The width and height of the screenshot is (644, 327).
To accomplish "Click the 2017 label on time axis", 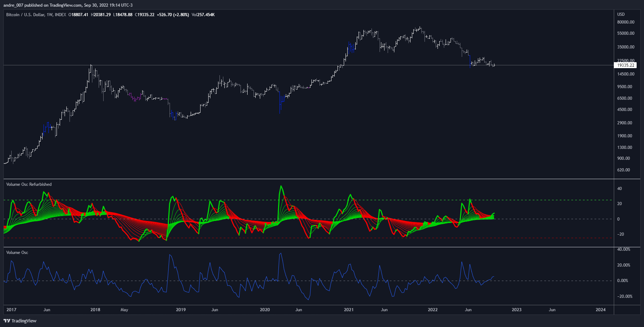I will tap(11, 310).
